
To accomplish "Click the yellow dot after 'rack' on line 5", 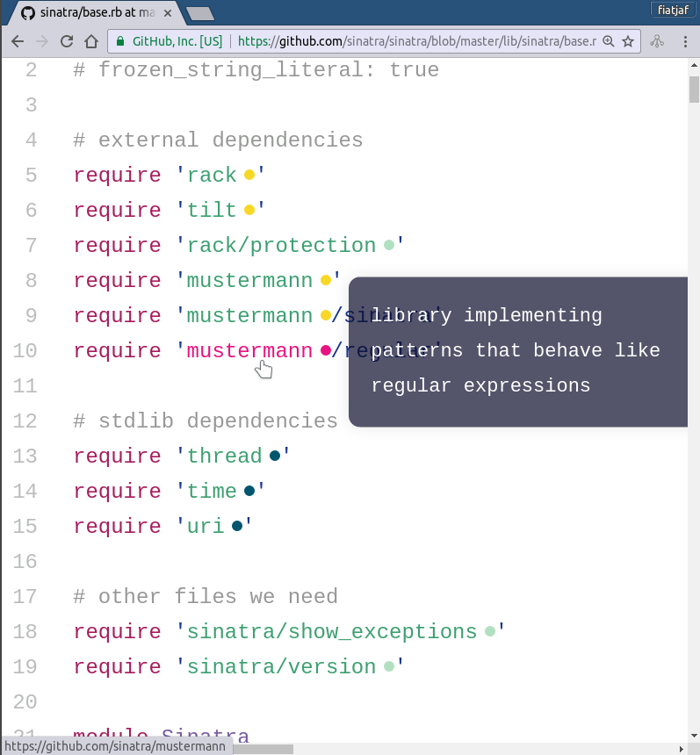I will click(x=249, y=175).
